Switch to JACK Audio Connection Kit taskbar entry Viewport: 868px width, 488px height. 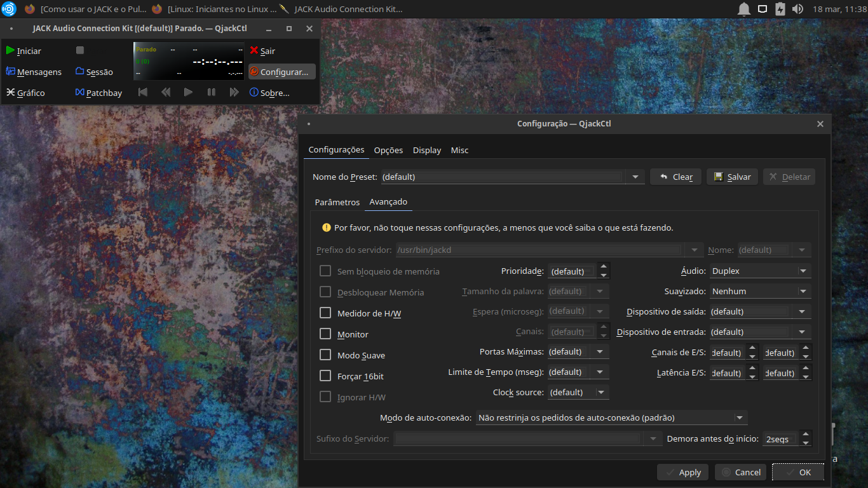click(x=341, y=9)
